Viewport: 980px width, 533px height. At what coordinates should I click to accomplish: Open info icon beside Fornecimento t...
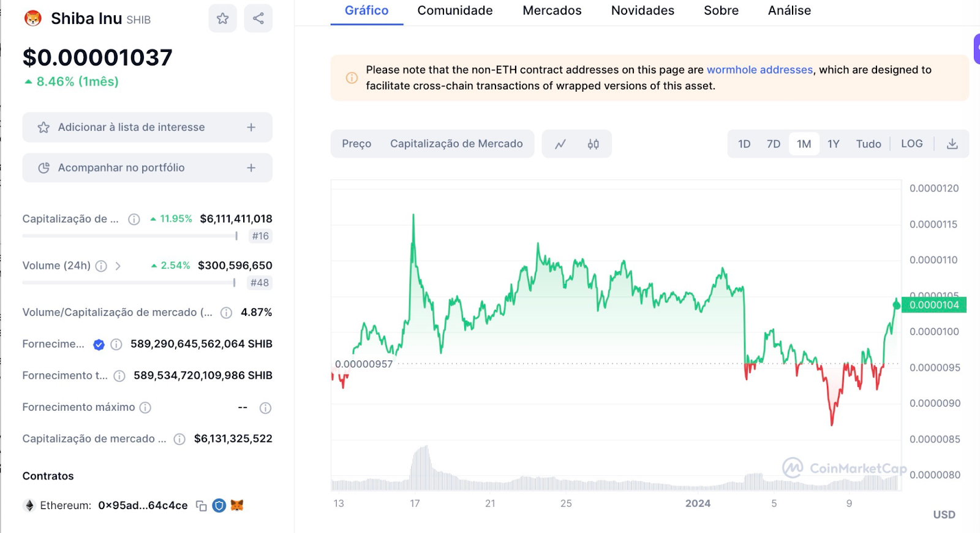click(119, 376)
